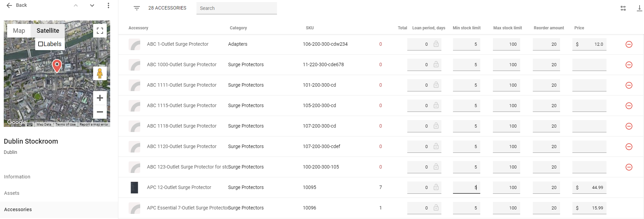
Task: Remove ABC 1-Outlet Surge Protector from stockroom
Action: [629, 44]
